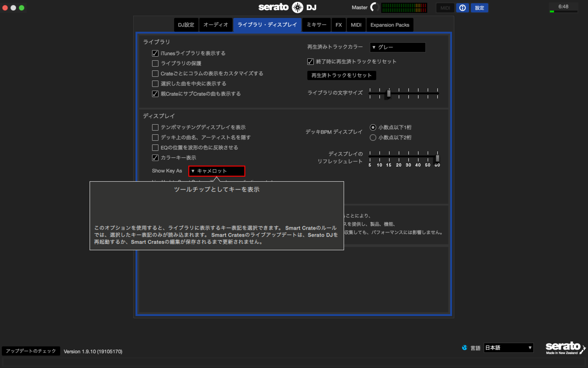This screenshot has height=368, width=588.
Task: Click the ツールチップとしてキーを表示 tooltip heading
Action: pyautogui.click(x=217, y=189)
